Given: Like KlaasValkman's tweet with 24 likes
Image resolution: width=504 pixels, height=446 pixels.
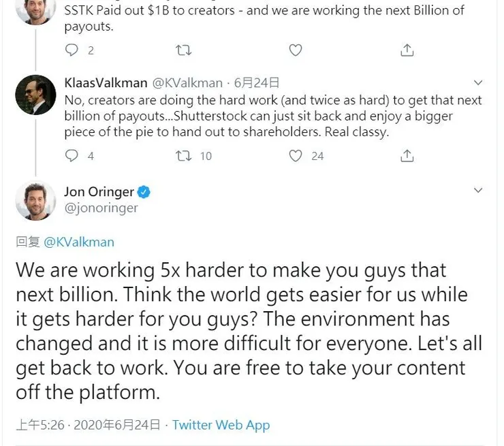Looking at the screenshot, I should point(296,156).
